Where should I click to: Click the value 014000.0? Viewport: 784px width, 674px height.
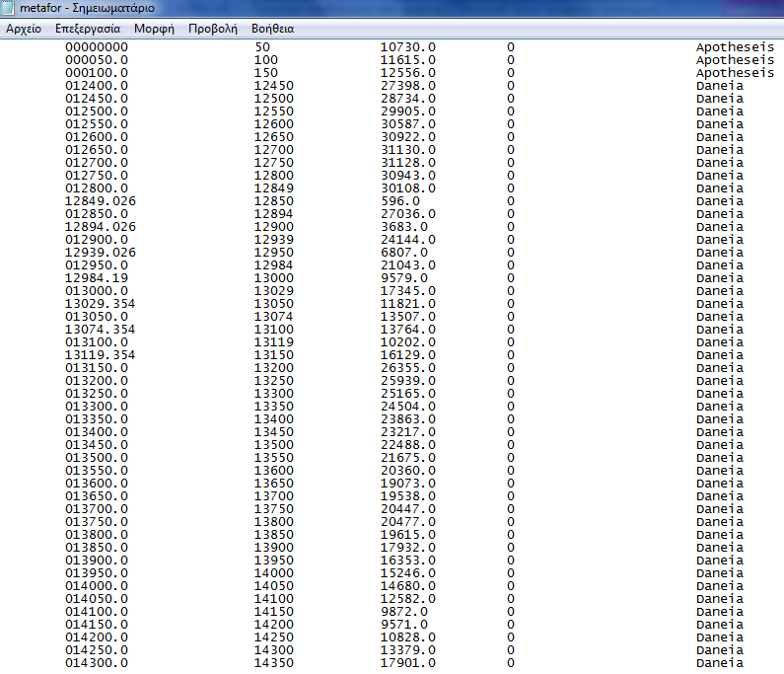[97, 586]
